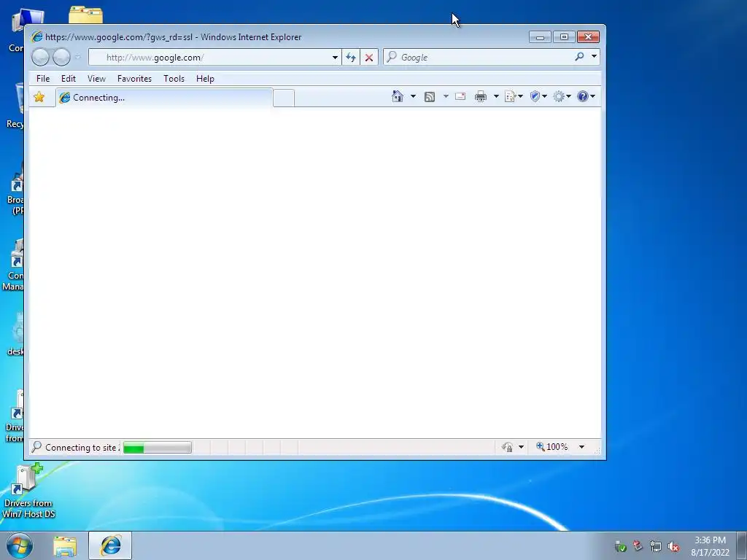Click the RSS Feeds icon
Screen dimensions: 747x560
coord(429,97)
